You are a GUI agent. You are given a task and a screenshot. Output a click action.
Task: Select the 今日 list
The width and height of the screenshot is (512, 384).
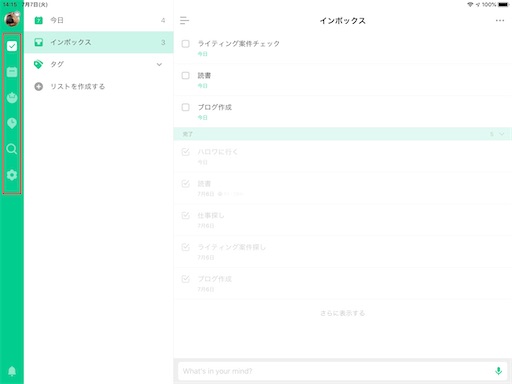99,20
